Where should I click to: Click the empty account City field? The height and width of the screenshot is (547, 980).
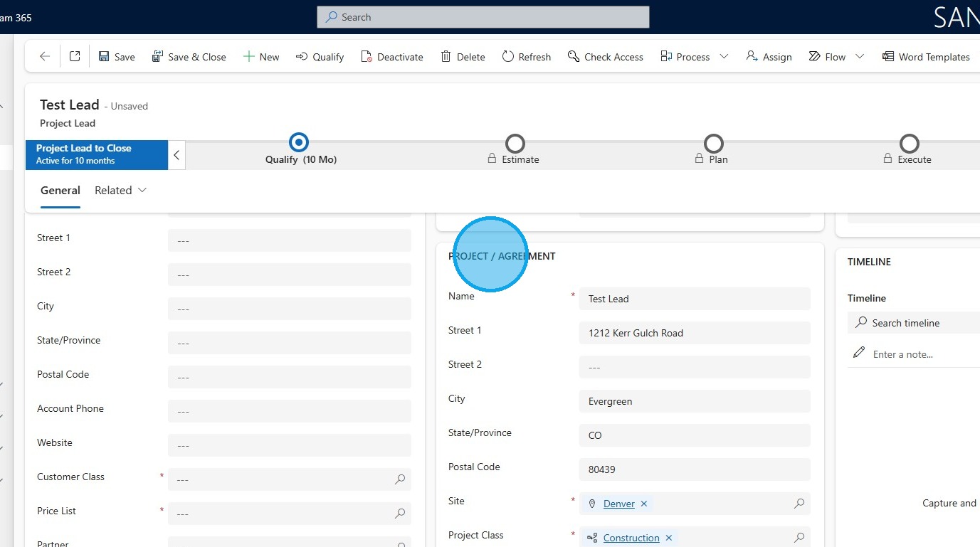290,309
